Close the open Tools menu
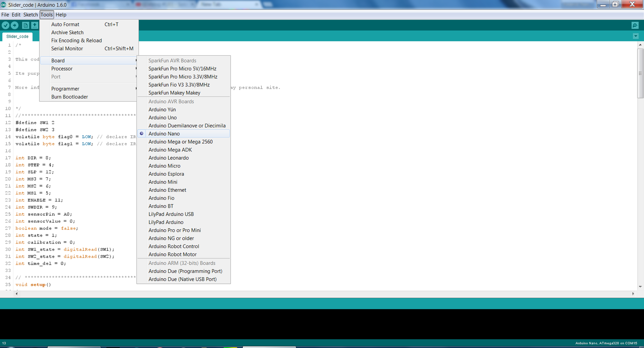The height and width of the screenshot is (348, 644). click(x=47, y=15)
